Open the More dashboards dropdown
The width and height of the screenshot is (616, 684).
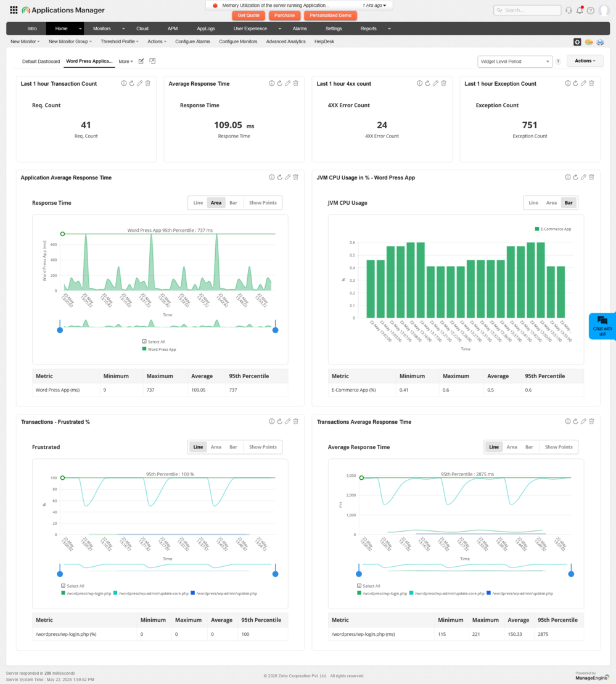(126, 62)
